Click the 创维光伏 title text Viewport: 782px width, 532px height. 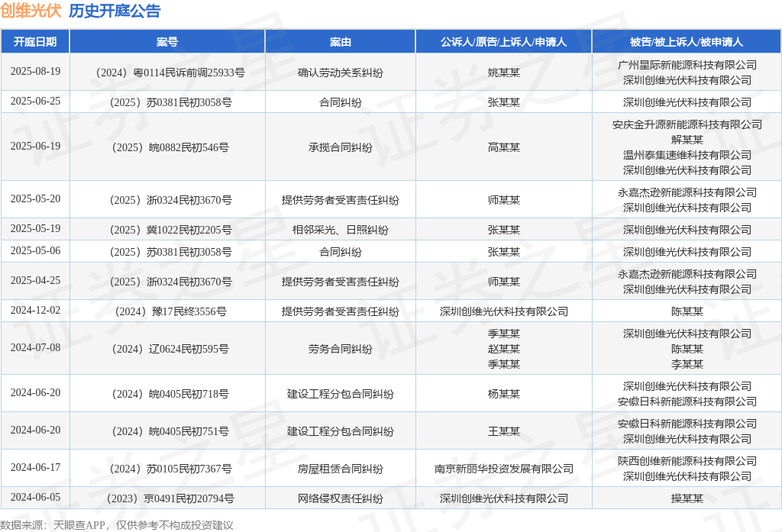31,11
